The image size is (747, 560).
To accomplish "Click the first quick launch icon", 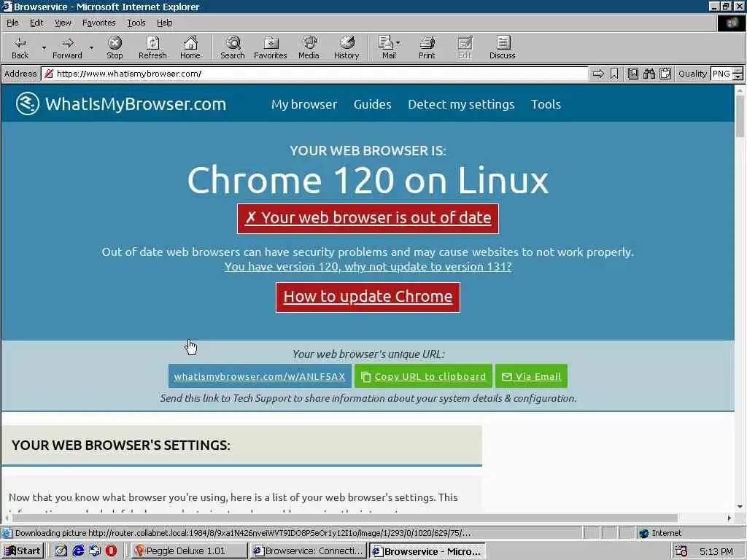I will pos(61,551).
